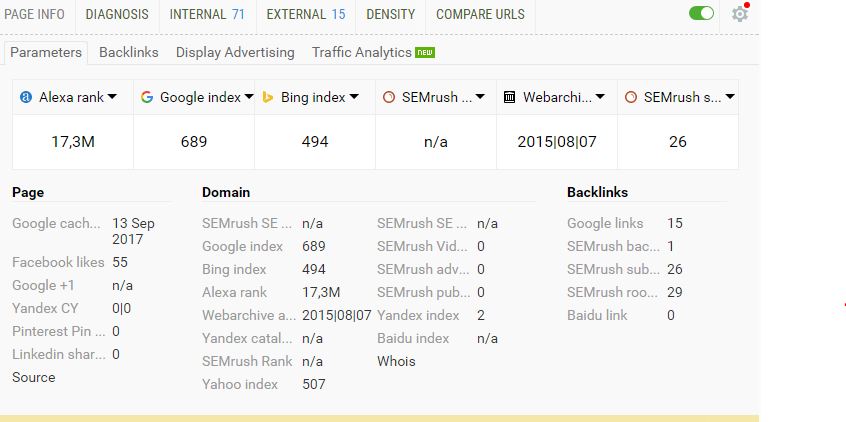This screenshot has height=422, width=846.
Task: Click the SEMrush bac... label
Action: click(x=613, y=247)
